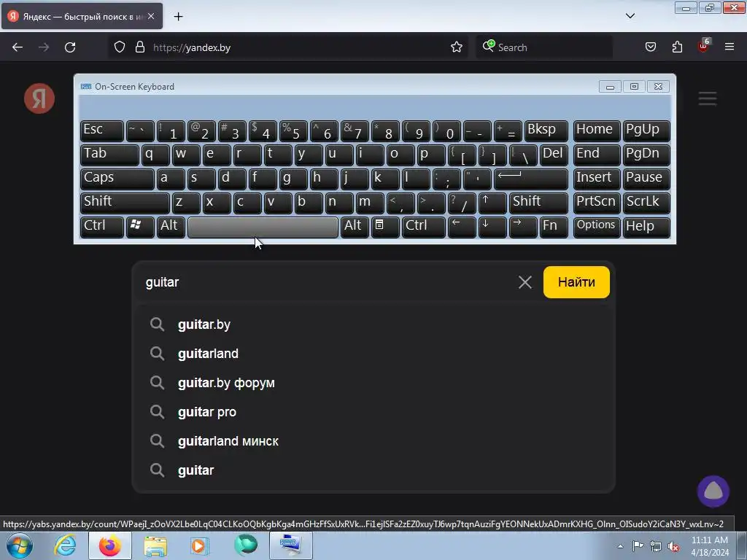The image size is (747, 560).
Task: Click the Windows logo key on keyboard
Action: coord(140,227)
